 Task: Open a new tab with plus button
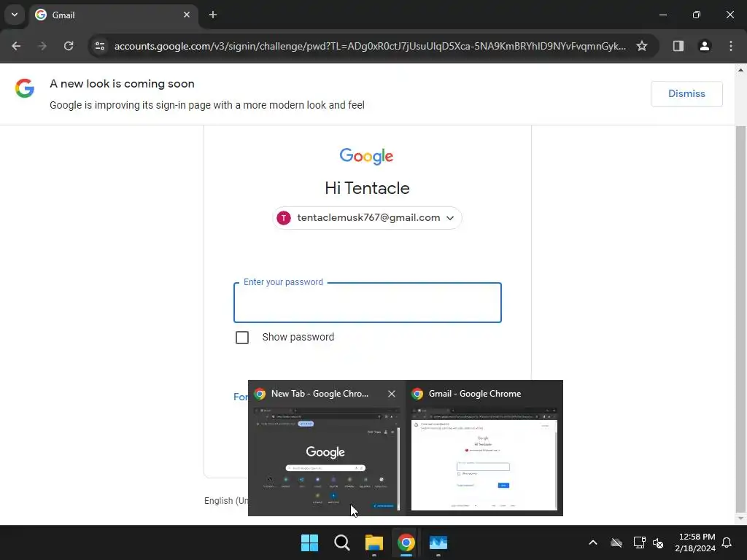point(213,15)
